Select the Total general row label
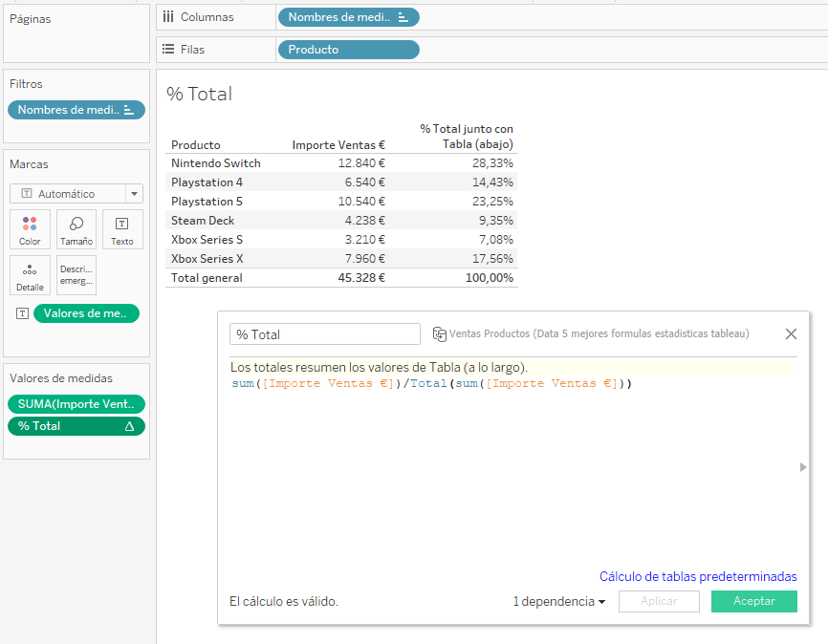 [x=207, y=278]
